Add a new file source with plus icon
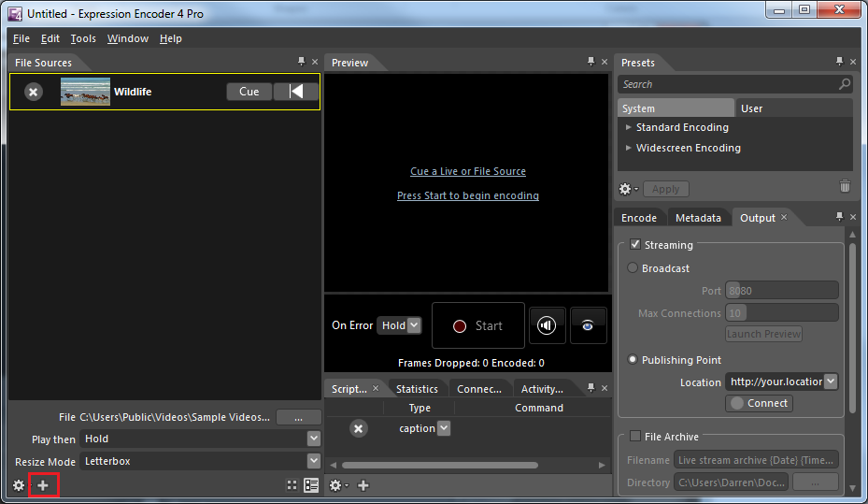The width and height of the screenshot is (868, 504). pyautogui.click(x=43, y=485)
